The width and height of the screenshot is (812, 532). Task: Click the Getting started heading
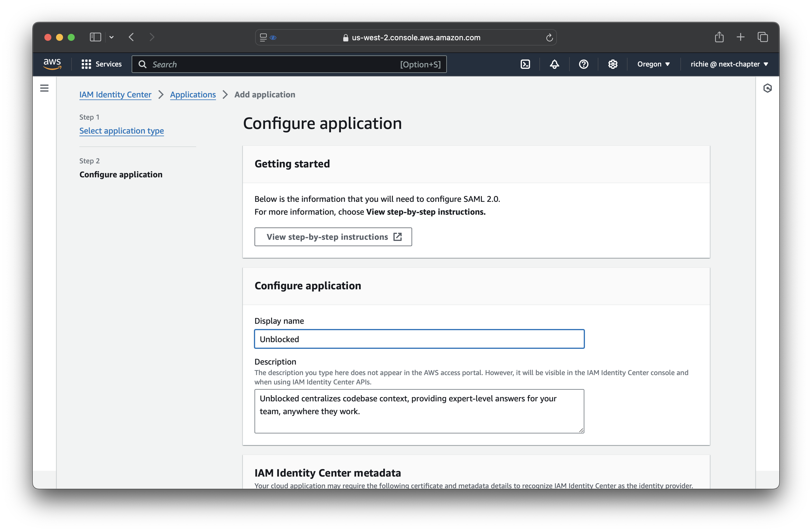[x=292, y=164]
